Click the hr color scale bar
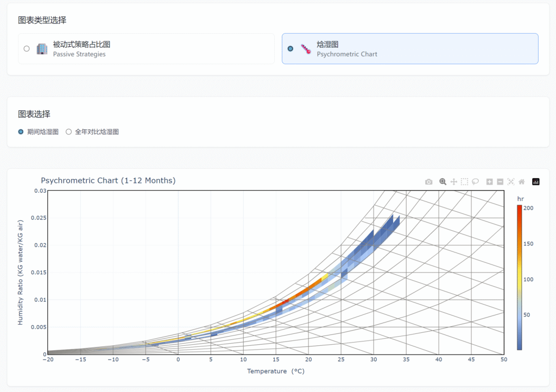The image size is (556, 392). [520, 277]
